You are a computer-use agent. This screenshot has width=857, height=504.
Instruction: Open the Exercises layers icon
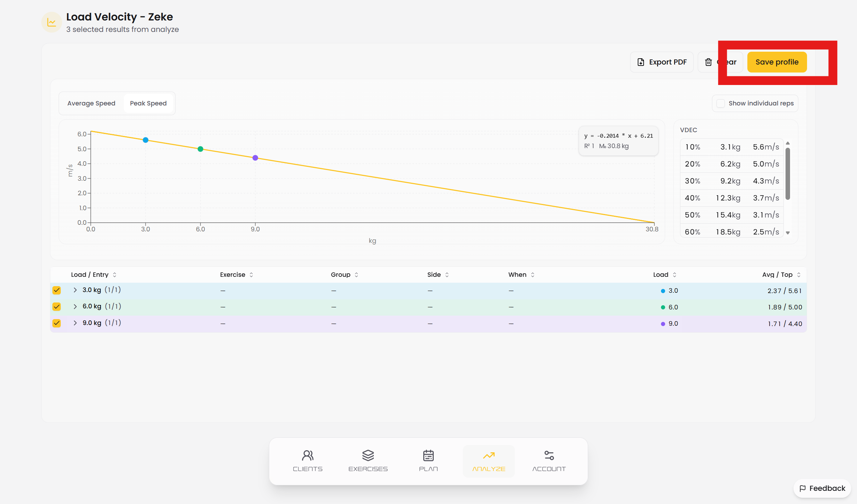(x=368, y=455)
